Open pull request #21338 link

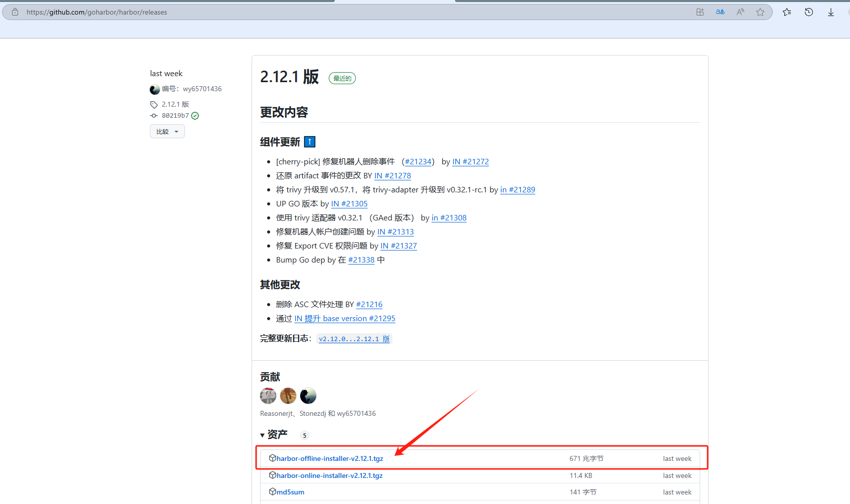pos(361,260)
